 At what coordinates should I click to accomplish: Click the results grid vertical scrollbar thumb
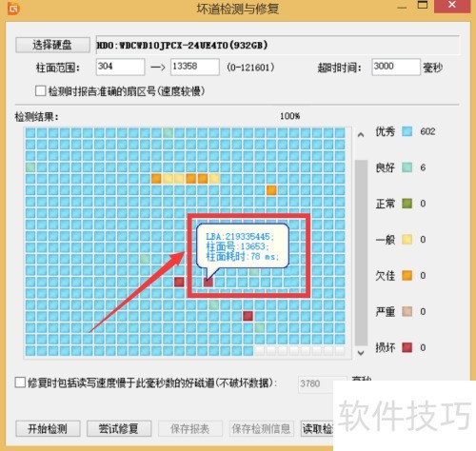(x=361, y=253)
